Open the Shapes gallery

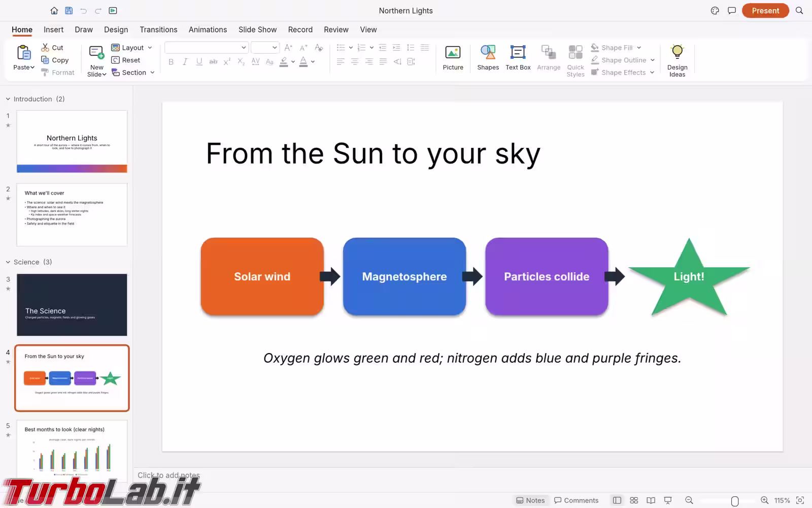coord(488,57)
